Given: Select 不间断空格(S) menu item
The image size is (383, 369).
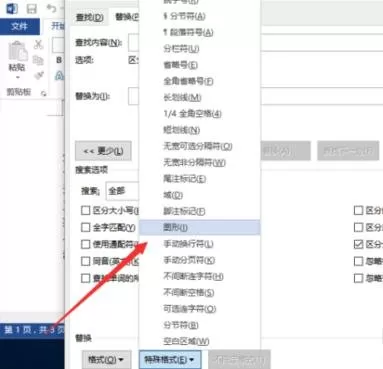Looking at the screenshot, I should point(200,293).
